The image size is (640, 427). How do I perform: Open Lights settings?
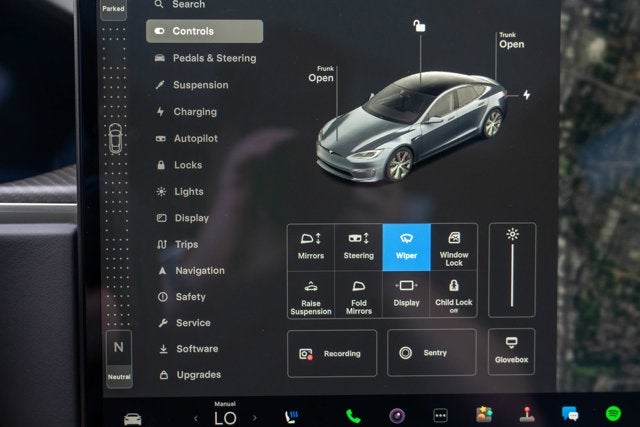point(180,191)
